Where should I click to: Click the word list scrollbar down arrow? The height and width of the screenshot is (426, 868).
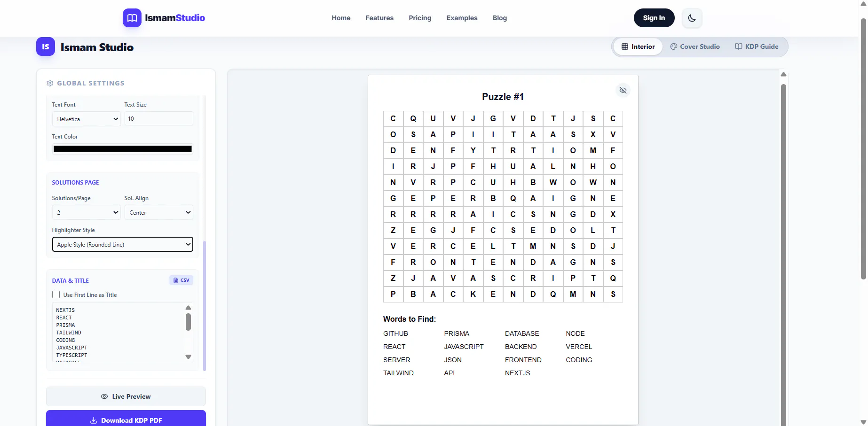188,357
